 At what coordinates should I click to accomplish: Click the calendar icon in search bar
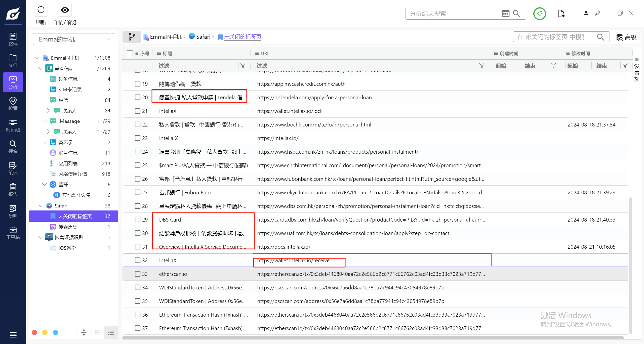[x=505, y=13]
